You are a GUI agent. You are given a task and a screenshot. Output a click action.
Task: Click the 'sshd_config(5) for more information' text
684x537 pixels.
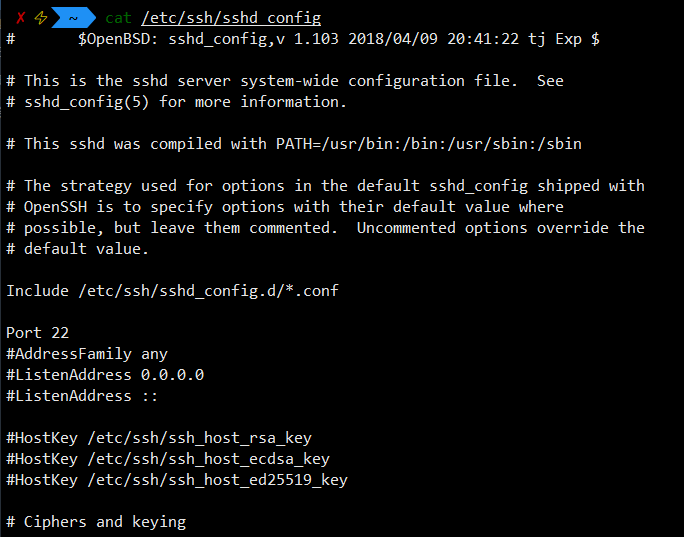185,102
